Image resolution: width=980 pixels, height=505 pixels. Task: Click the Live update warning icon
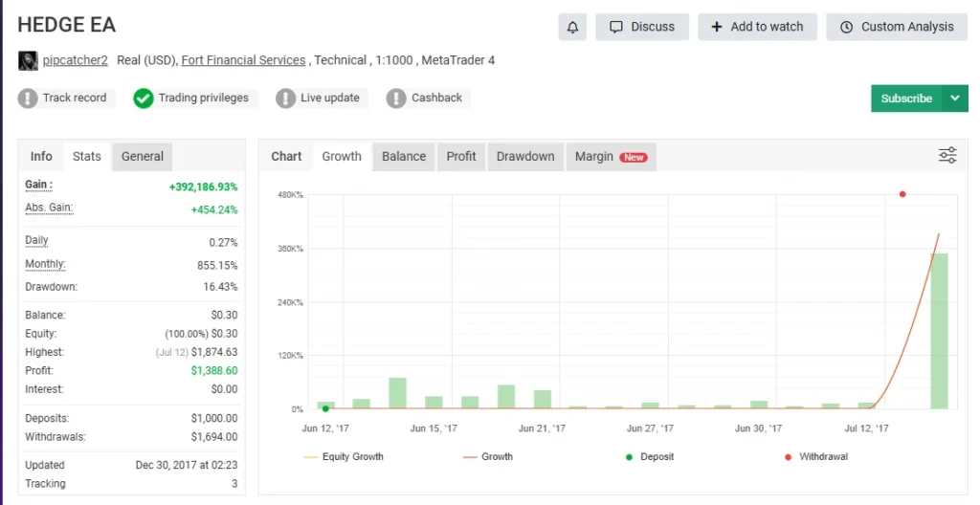pos(285,99)
